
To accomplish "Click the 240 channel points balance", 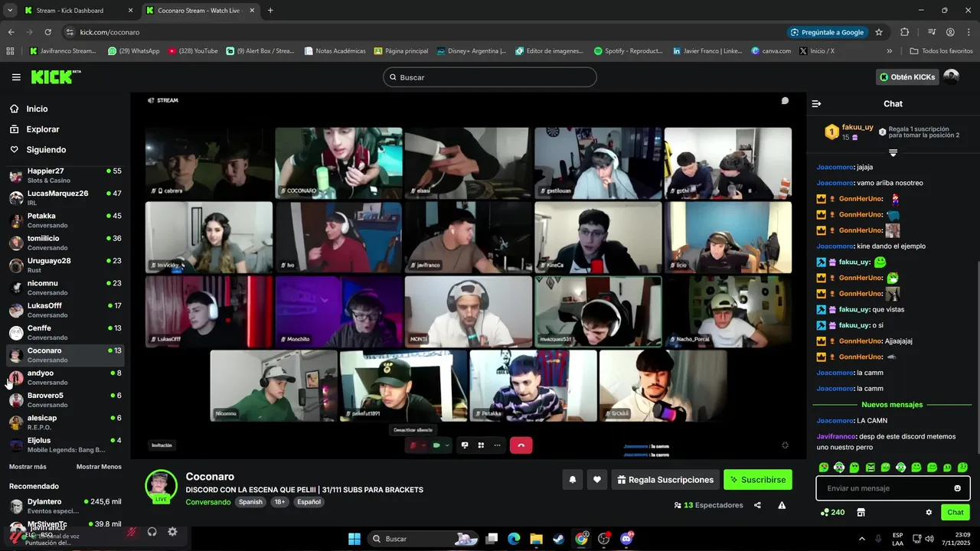I will (832, 512).
